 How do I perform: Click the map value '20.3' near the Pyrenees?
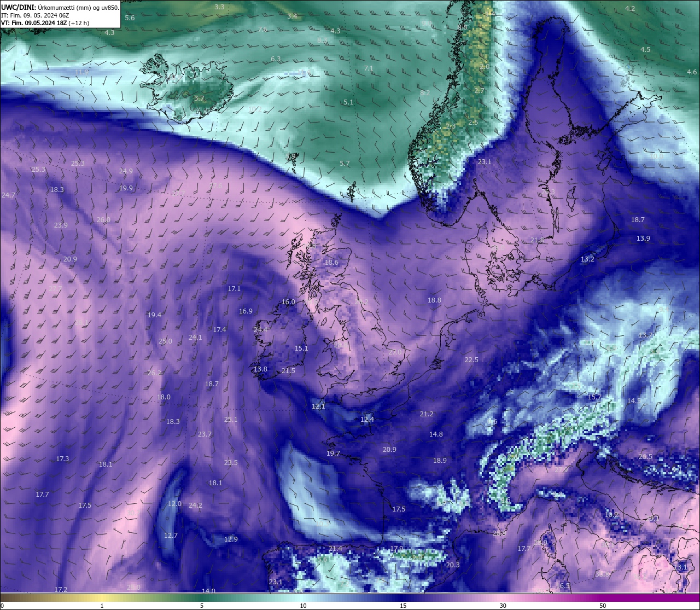[x=453, y=565]
